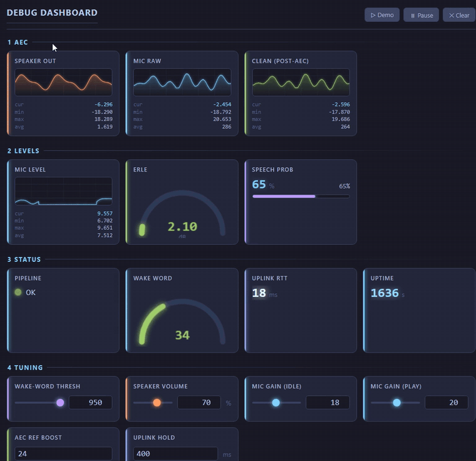Click the Speech Prob progress bar
476x461 pixels.
[301, 196]
